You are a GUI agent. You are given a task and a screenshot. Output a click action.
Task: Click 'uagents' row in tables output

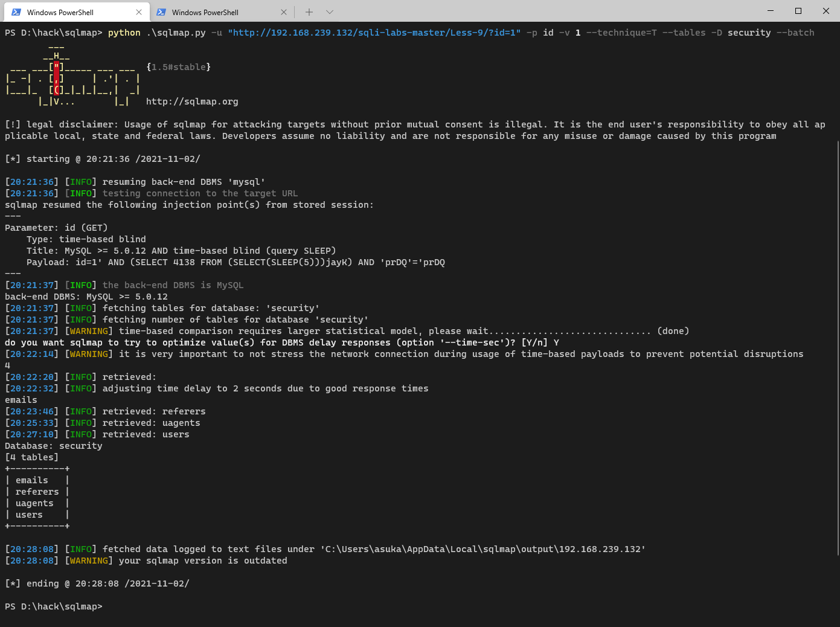(37, 503)
